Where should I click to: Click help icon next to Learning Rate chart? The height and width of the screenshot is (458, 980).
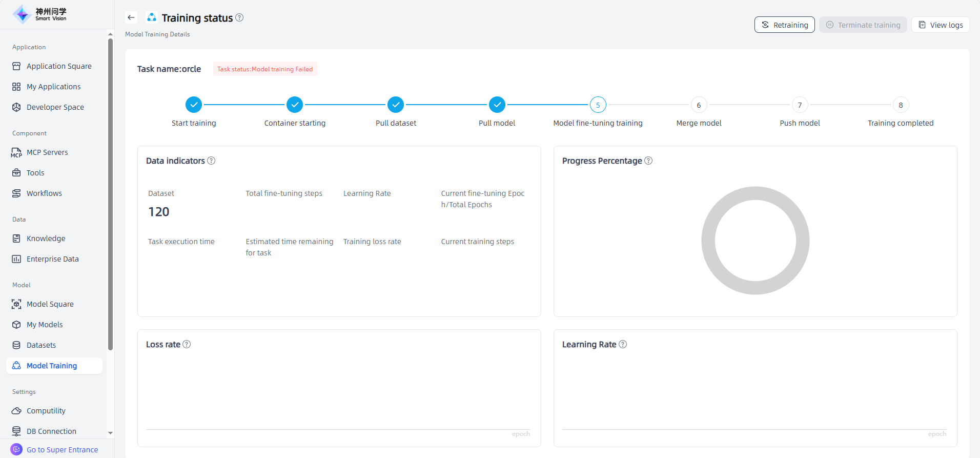pyautogui.click(x=623, y=344)
